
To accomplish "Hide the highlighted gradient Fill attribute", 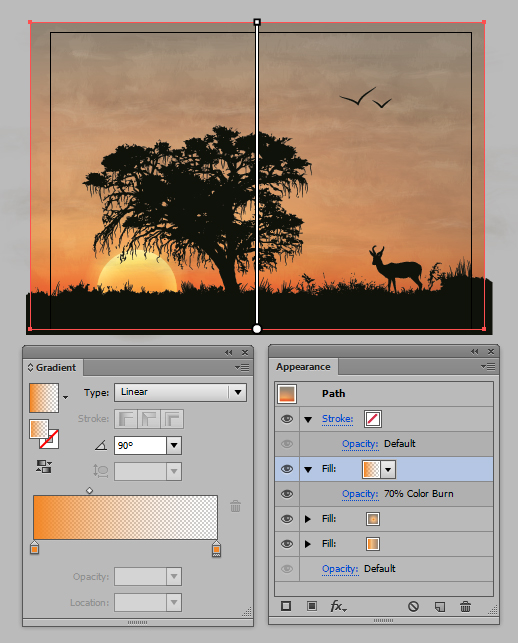I will [287, 469].
